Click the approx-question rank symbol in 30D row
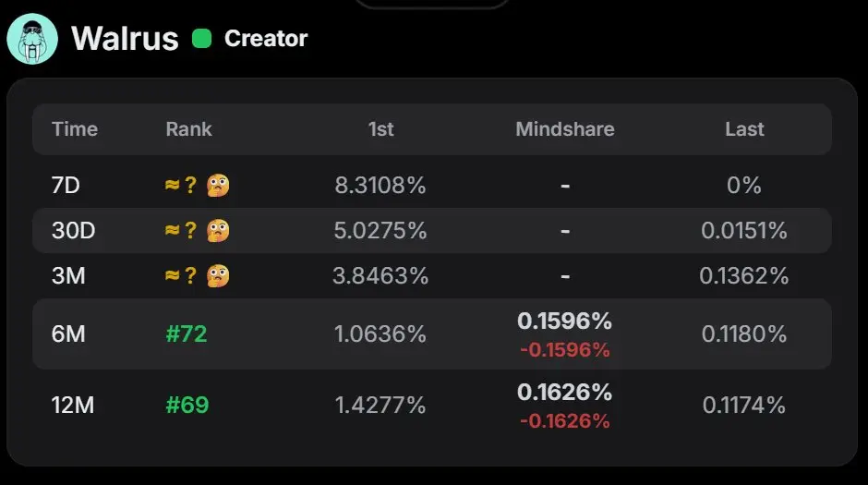Screen dimensions: 868x485 [x=181, y=230]
